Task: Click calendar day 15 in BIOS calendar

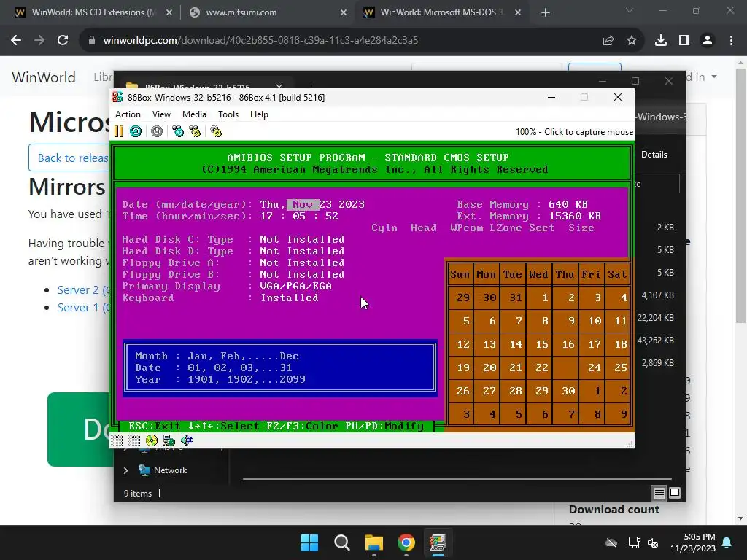Action: click(542, 344)
